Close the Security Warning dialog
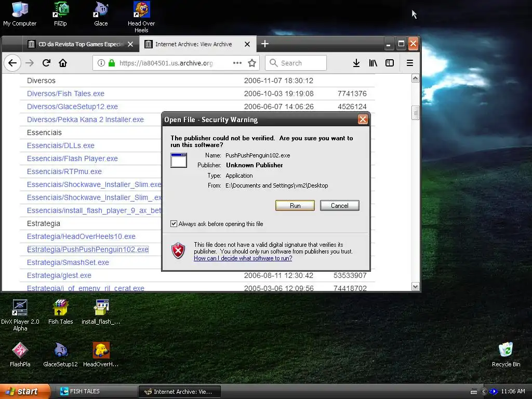 coord(363,119)
